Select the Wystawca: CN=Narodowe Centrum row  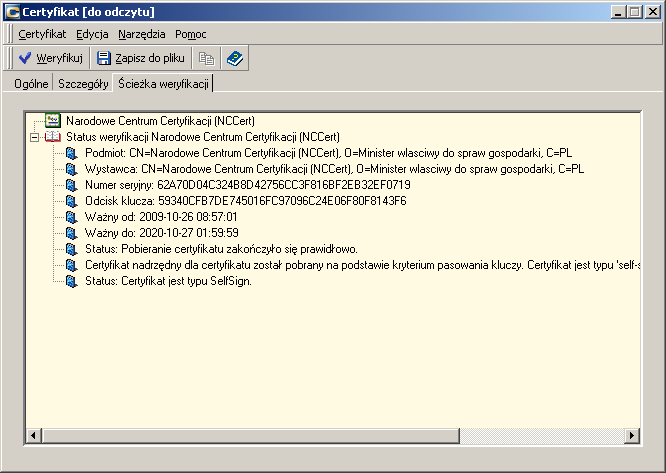[334, 169]
